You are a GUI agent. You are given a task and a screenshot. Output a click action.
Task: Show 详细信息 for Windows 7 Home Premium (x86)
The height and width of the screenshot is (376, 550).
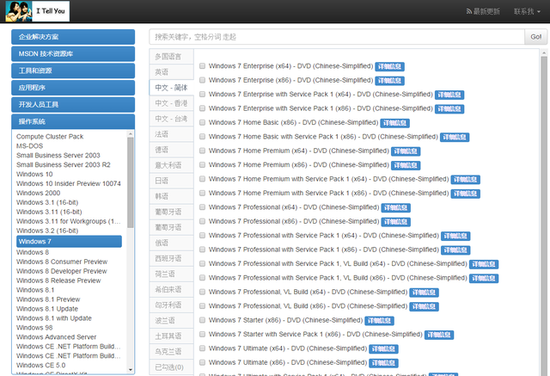click(406, 165)
